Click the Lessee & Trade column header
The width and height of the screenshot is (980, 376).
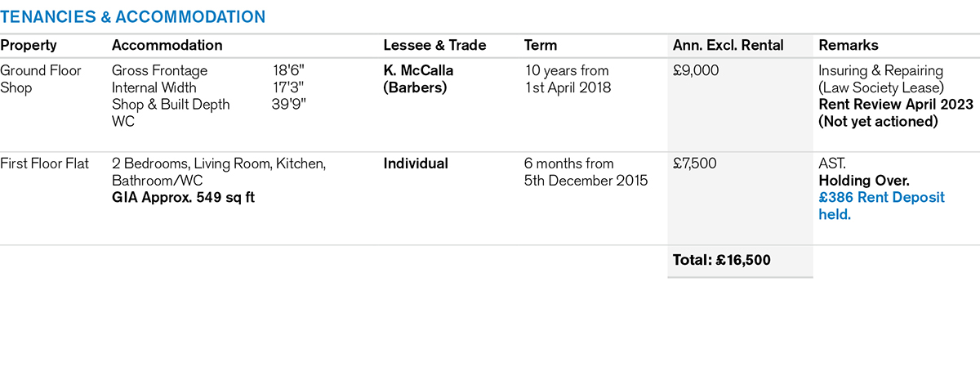pos(434,46)
